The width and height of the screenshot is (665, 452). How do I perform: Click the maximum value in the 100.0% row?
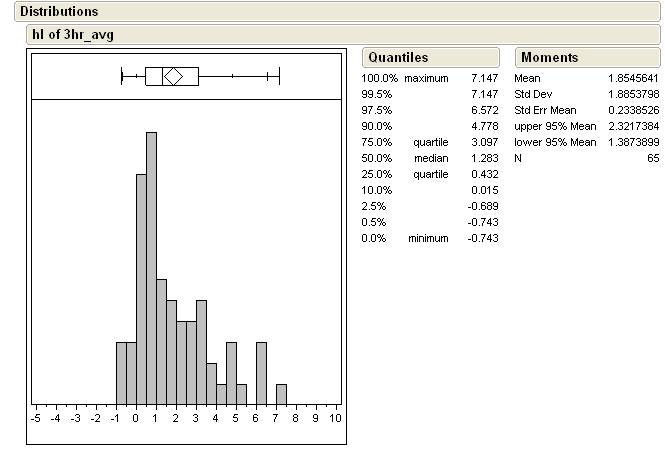pos(484,78)
